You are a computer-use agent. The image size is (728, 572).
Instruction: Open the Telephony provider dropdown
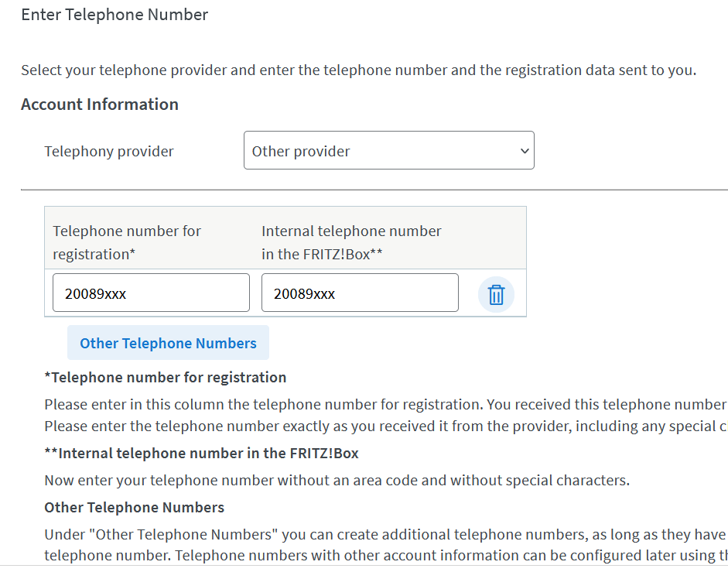(388, 151)
